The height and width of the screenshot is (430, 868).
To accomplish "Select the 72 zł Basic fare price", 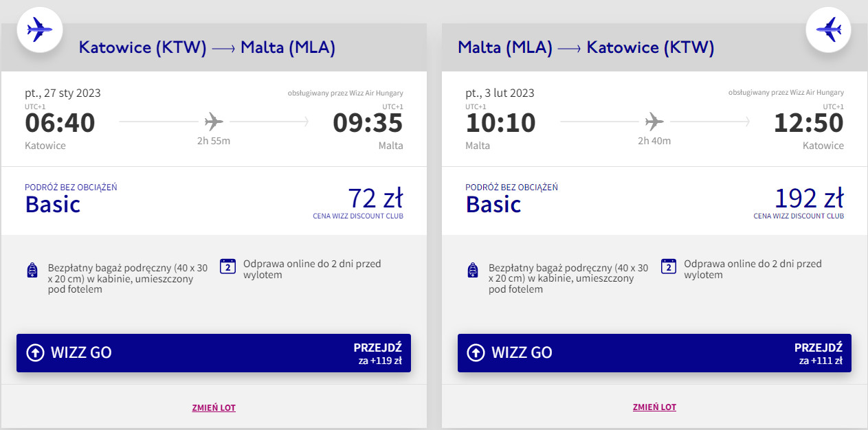I will [x=375, y=199].
